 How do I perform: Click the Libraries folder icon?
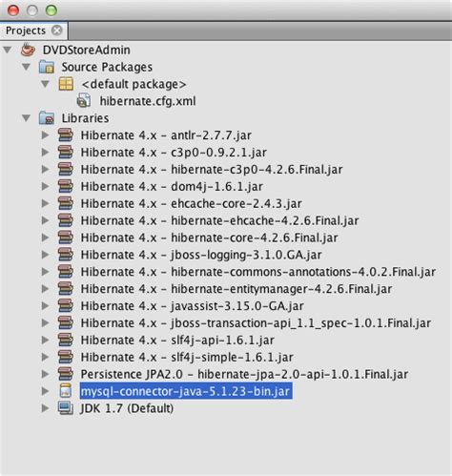click(47, 118)
